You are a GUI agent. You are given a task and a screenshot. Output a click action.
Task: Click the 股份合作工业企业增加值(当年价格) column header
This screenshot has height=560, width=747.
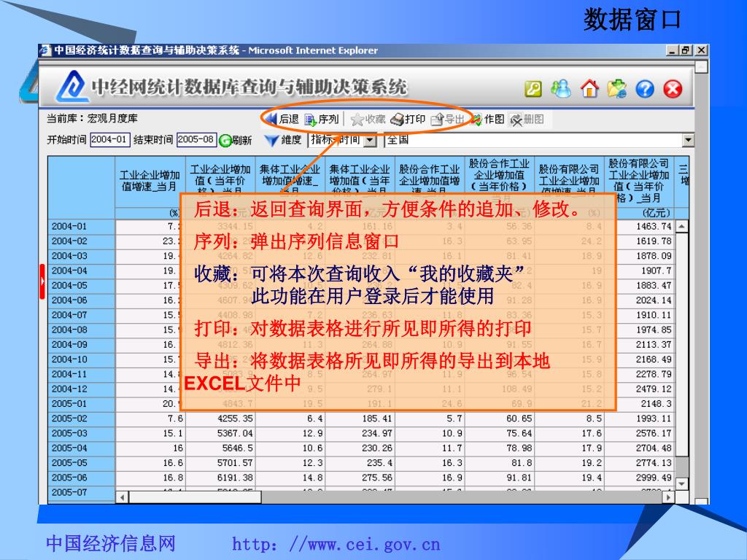coord(499,175)
